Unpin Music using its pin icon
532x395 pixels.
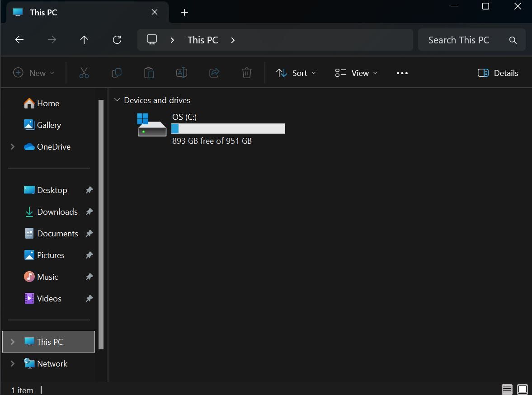pyautogui.click(x=89, y=277)
